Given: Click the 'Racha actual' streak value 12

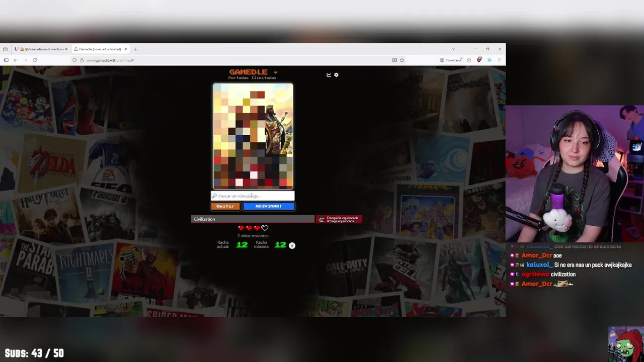Looking at the screenshot, I should [242, 245].
